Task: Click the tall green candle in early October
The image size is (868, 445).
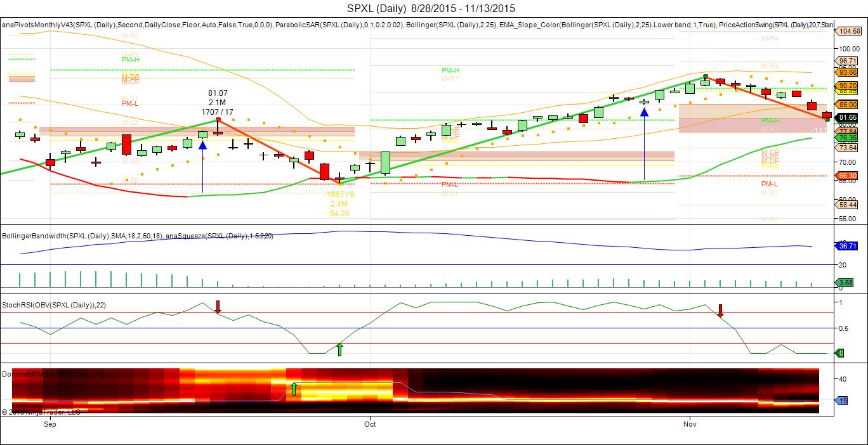Action: pyautogui.click(x=386, y=162)
